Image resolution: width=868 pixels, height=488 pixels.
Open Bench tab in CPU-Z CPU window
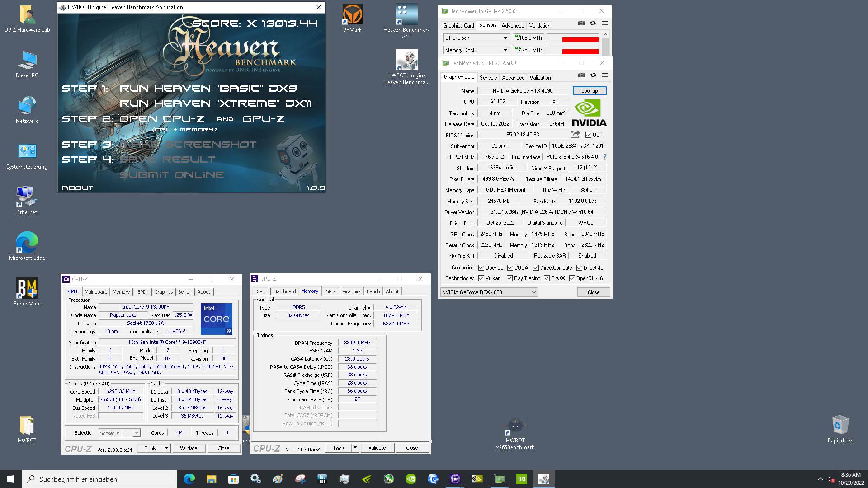pos(184,292)
